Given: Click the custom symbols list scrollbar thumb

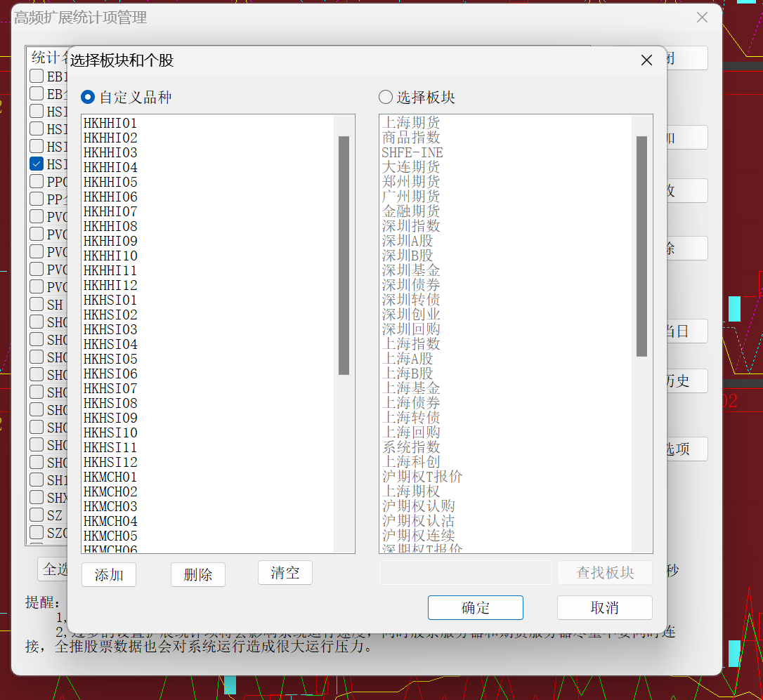Looking at the screenshot, I should point(344,256).
